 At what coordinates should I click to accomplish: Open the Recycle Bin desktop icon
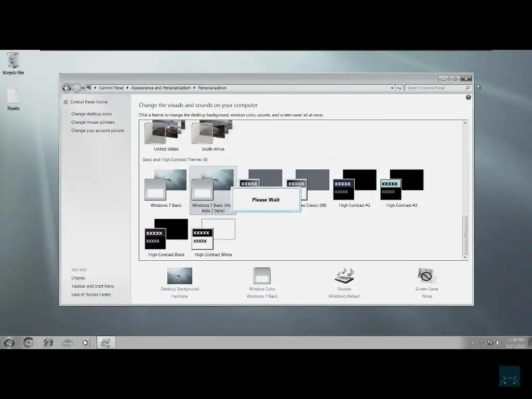pos(13,63)
